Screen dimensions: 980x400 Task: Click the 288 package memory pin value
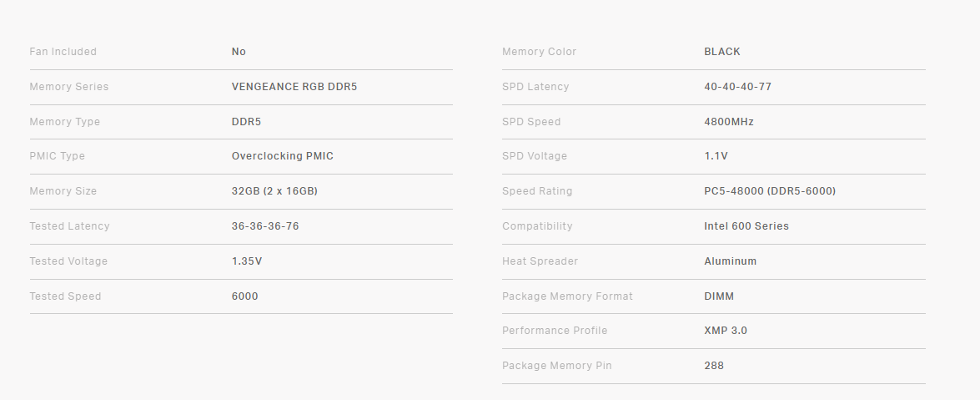click(x=714, y=366)
